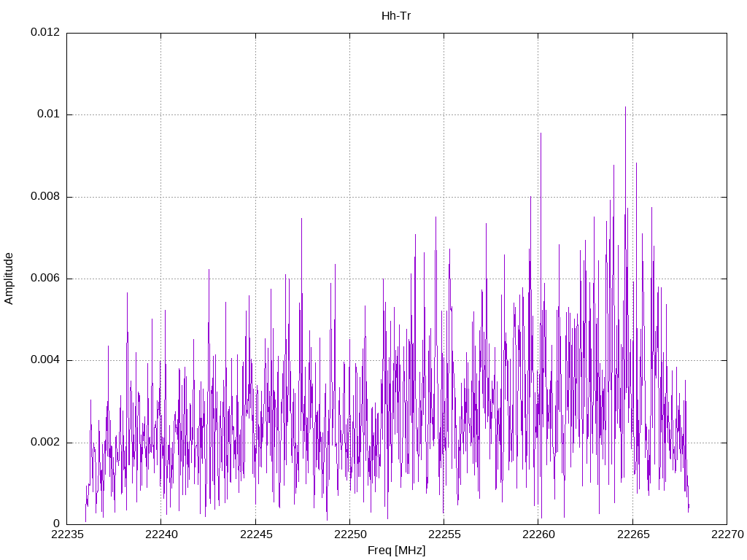The width and height of the screenshot is (747, 560).
Task: Click x-axis tick value 22245
Action: (255, 534)
